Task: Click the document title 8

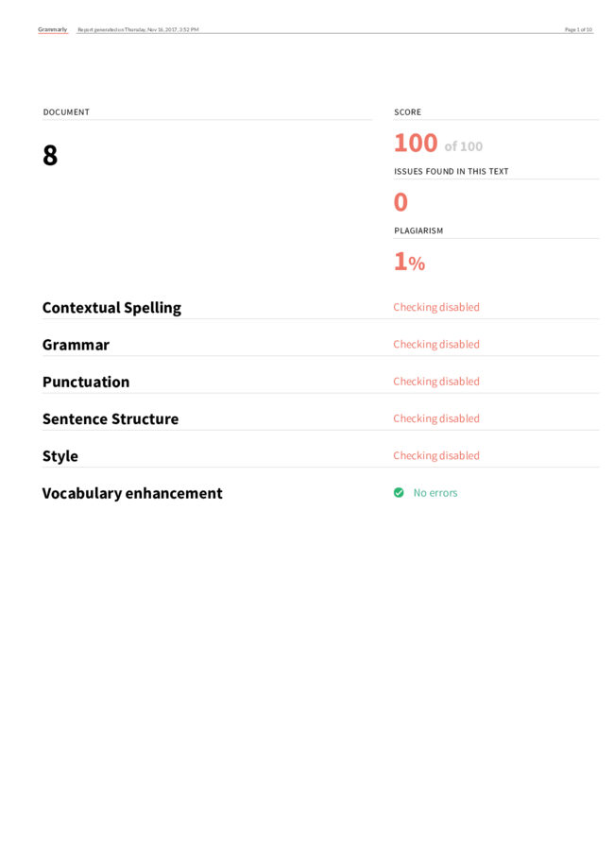Action: (x=50, y=155)
